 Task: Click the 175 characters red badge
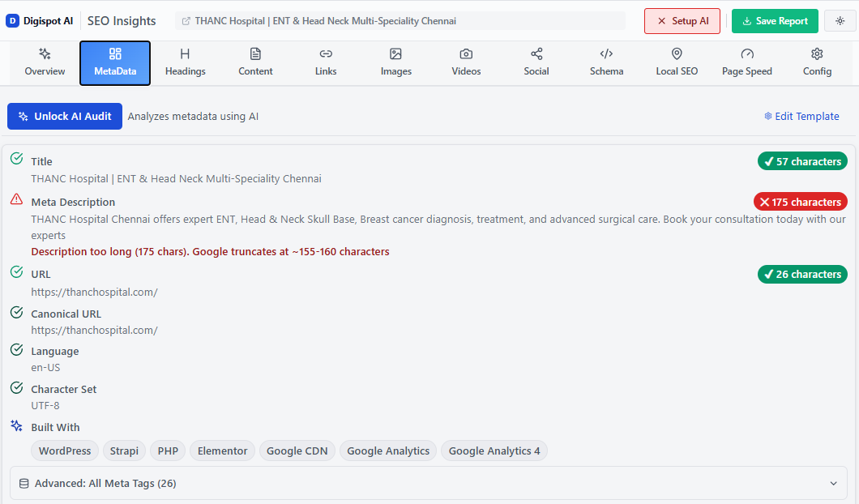[801, 202]
